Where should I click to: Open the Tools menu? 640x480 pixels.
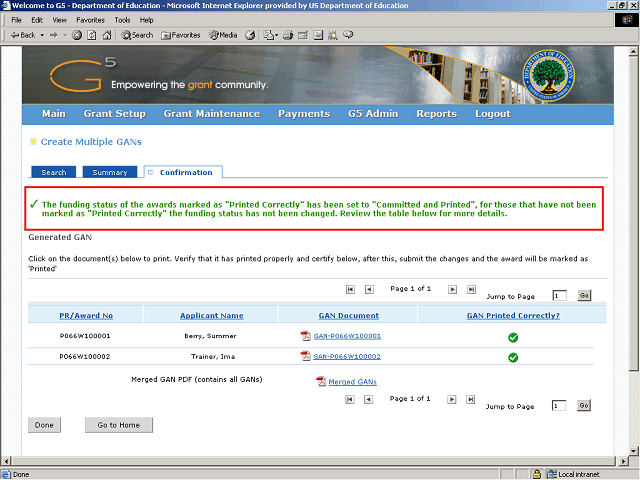[122, 20]
